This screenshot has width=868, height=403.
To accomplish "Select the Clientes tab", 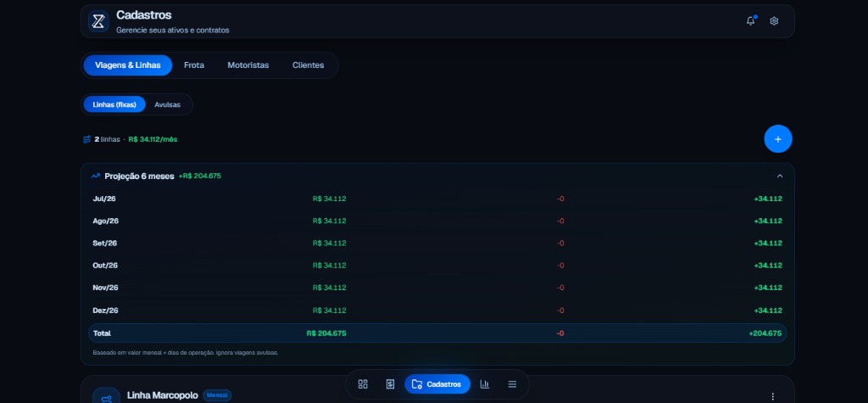I will (x=309, y=65).
